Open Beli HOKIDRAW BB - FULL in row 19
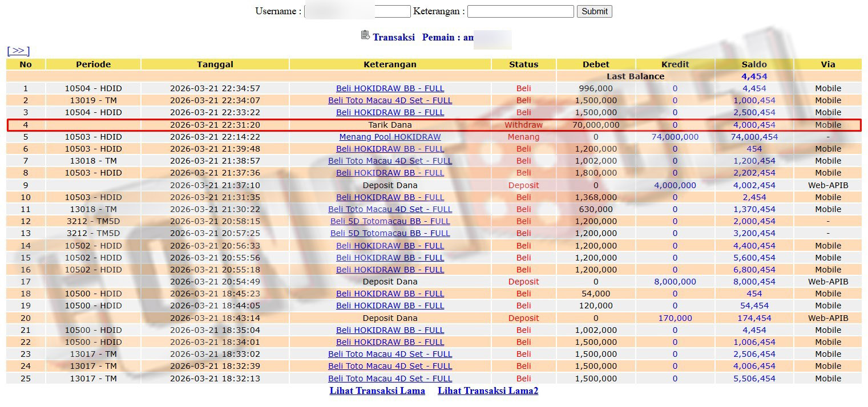 coord(390,306)
